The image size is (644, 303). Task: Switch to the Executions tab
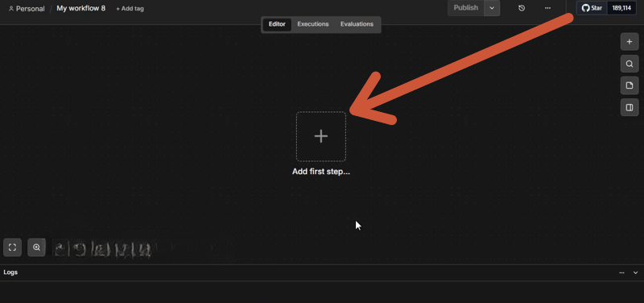click(313, 24)
